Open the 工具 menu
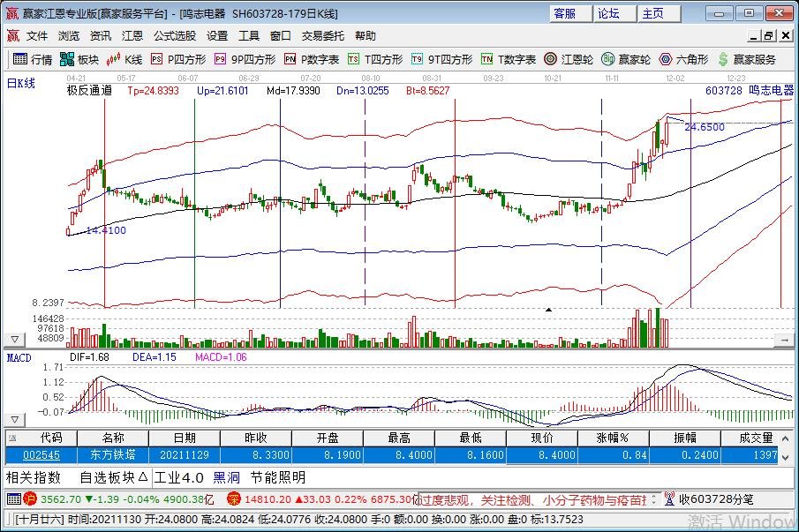The image size is (799, 532). [x=249, y=35]
